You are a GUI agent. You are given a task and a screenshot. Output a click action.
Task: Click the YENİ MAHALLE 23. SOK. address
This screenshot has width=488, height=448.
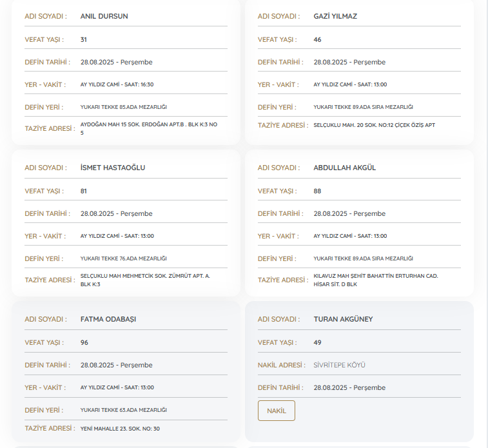point(120,429)
